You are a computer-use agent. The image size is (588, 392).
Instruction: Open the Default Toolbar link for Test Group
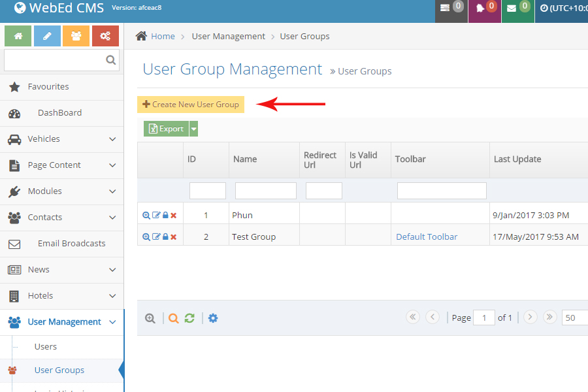[x=427, y=237]
